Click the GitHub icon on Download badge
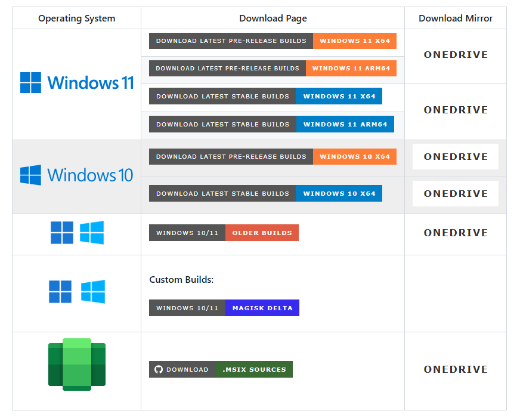 159,369
